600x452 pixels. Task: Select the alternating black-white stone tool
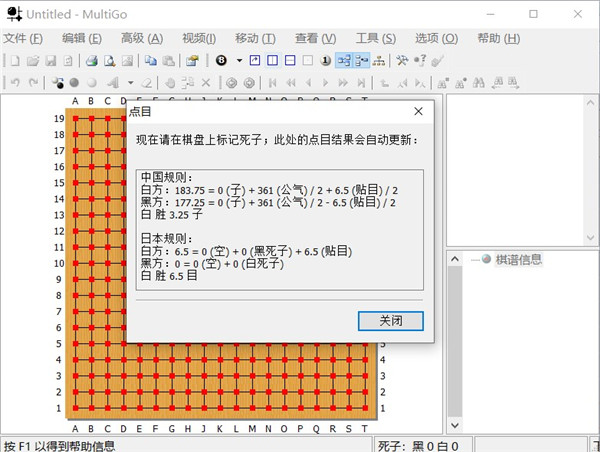point(56,82)
